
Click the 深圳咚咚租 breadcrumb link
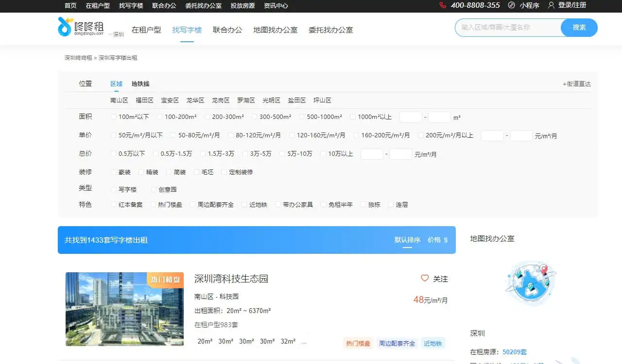[x=78, y=58]
